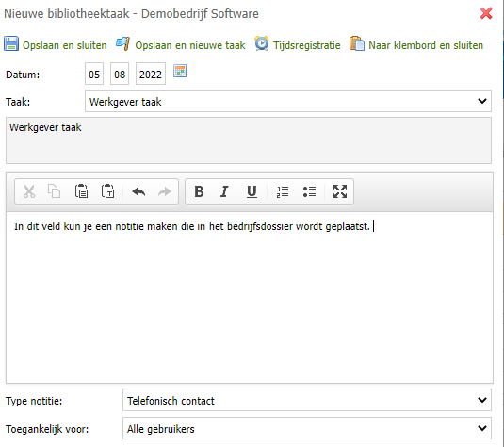This screenshot has height=447, width=504.
Task: Click the Cut scissors icon in editor toolbar
Action: click(29, 191)
